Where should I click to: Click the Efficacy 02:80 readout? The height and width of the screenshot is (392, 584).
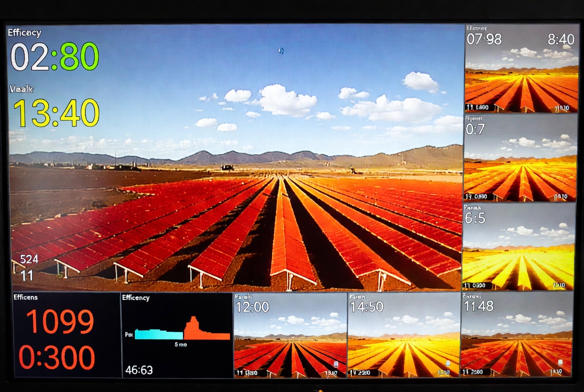coord(54,56)
